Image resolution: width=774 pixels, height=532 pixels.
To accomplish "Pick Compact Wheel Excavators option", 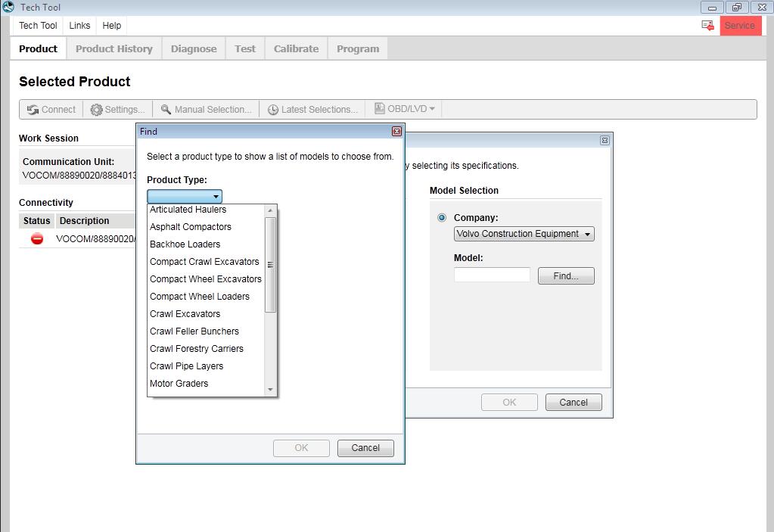I will [206, 279].
